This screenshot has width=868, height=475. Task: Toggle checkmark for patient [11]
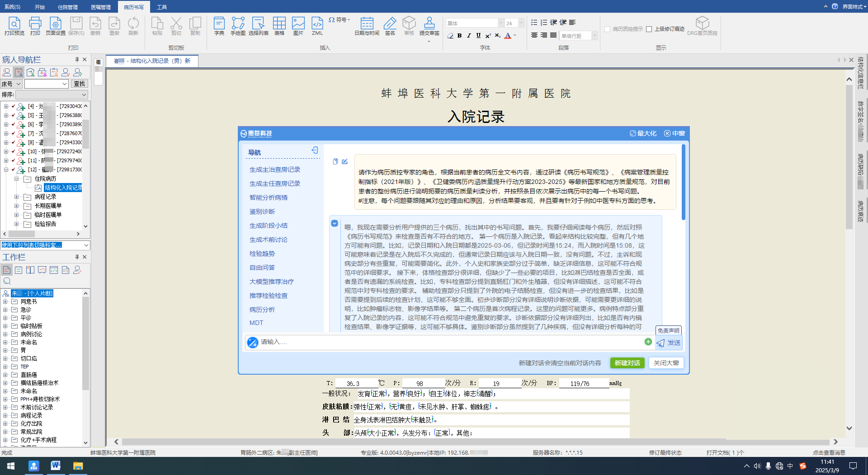point(13,160)
